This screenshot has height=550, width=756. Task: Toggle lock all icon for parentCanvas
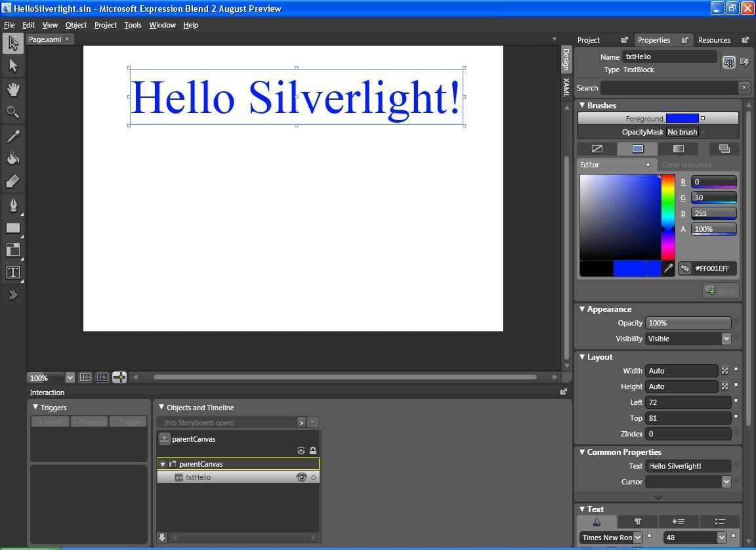pyautogui.click(x=313, y=451)
